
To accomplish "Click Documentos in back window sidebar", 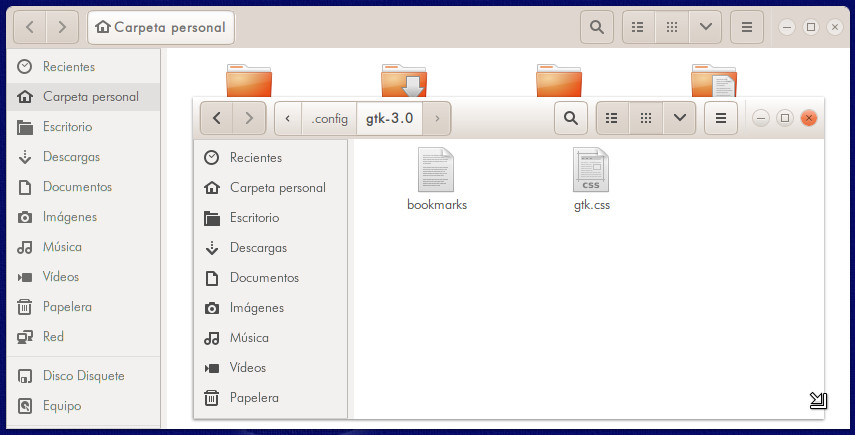I will coord(83,186).
